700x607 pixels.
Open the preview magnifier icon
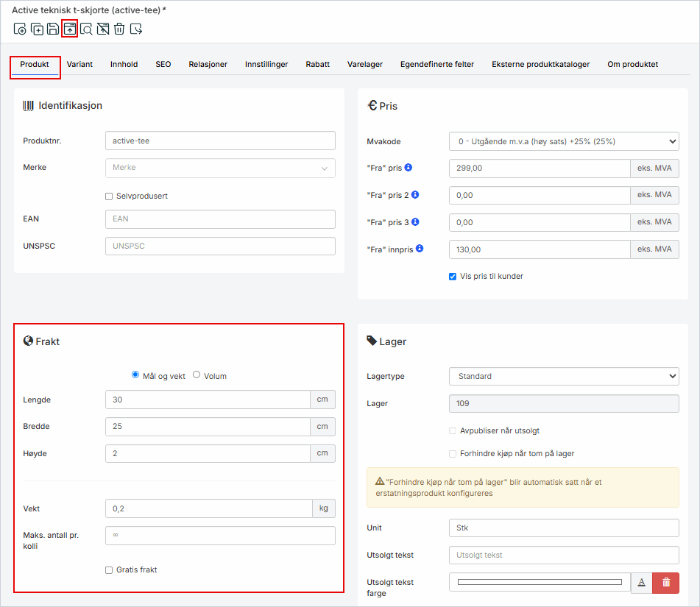[86, 29]
